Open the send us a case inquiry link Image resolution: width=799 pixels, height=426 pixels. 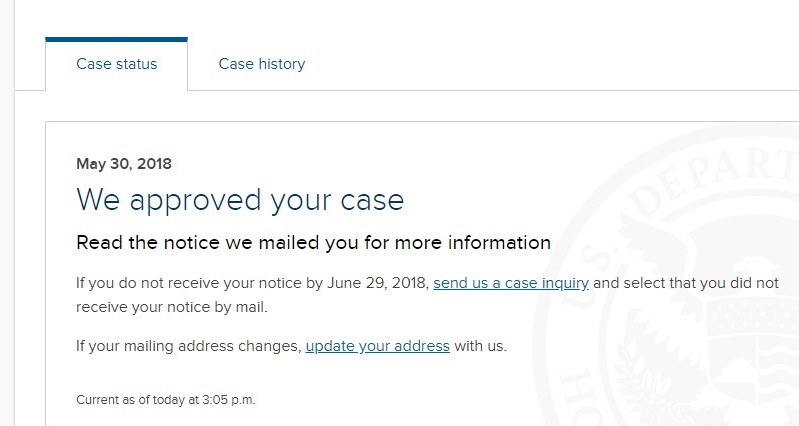[511, 283]
